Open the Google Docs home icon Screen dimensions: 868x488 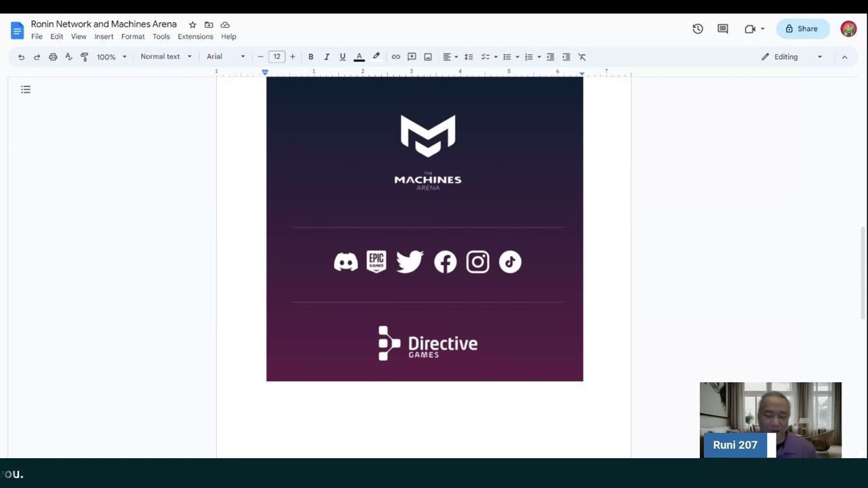point(18,30)
